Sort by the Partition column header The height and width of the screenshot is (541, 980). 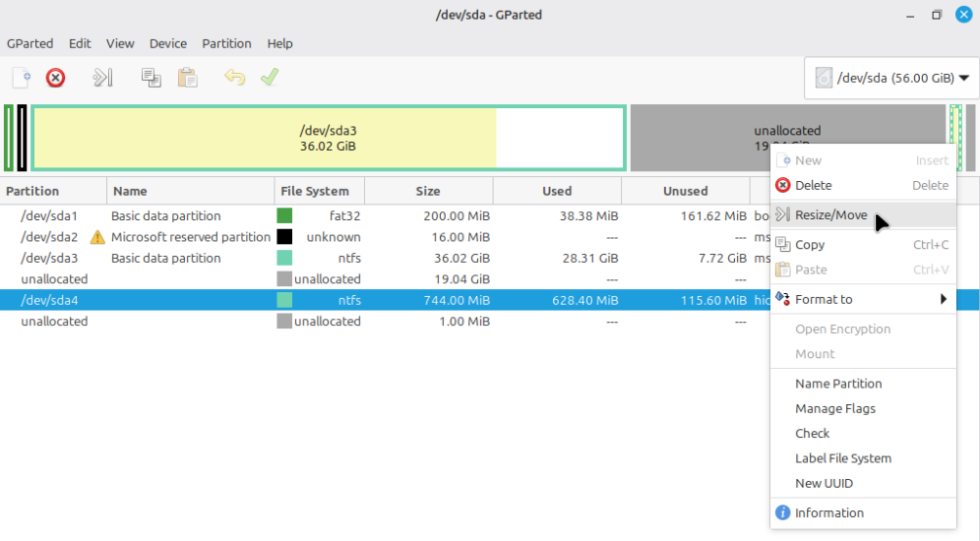53,191
